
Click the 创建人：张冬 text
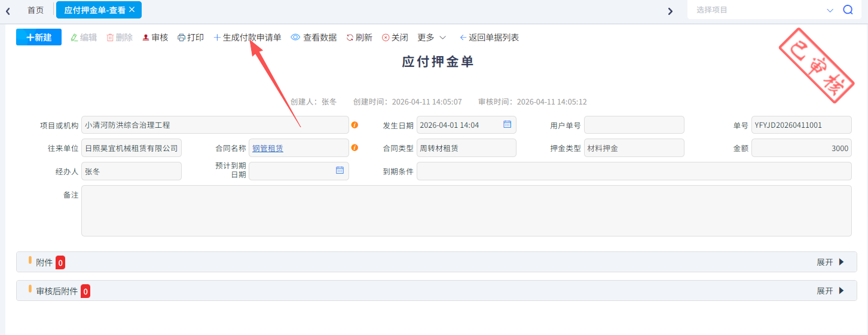[x=314, y=102]
